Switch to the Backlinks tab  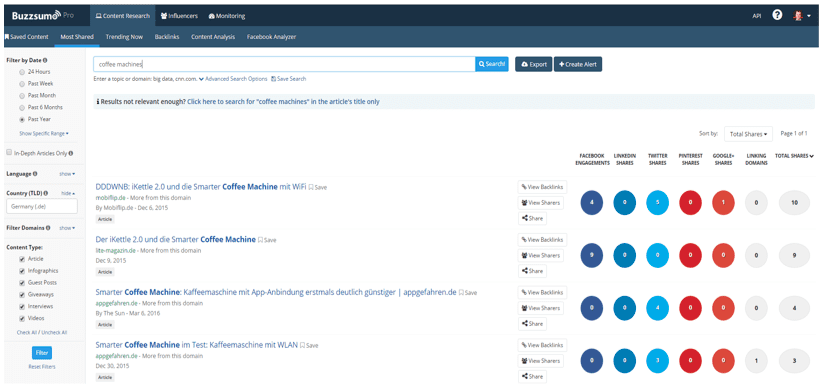(x=167, y=37)
